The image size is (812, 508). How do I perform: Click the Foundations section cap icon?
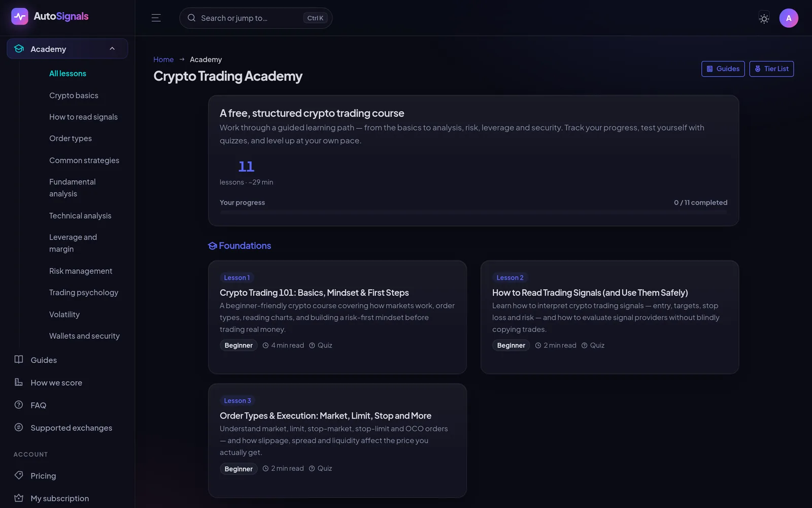[x=213, y=246]
